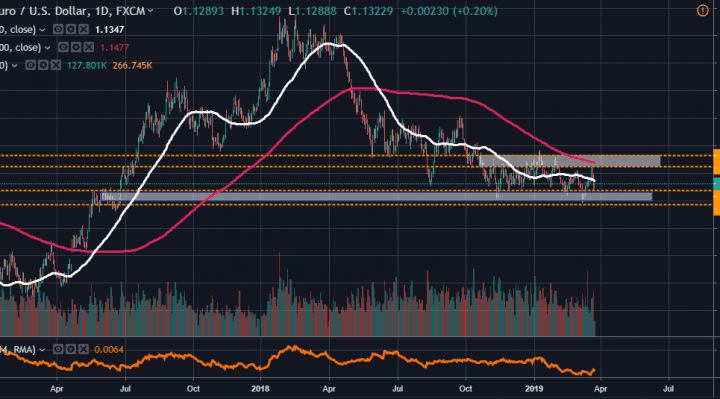Expand the Euro / U.S. Dollar symbol dropdown
This screenshot has width=720, height=399.
[150, 11]
